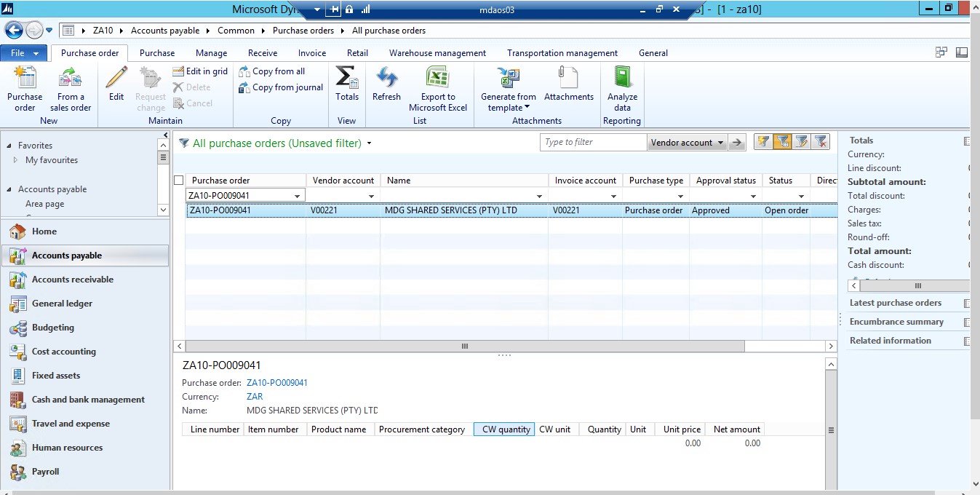Click CW quantity column header
This screenshot has width=980, height=495.
pyautogui.click(x=504, y=429)
